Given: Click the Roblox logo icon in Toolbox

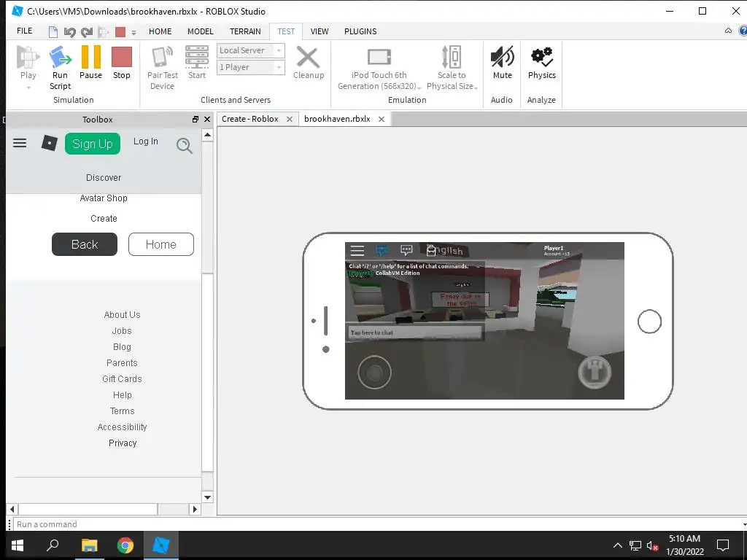Looking at the screenshot, I should [49, 143].
